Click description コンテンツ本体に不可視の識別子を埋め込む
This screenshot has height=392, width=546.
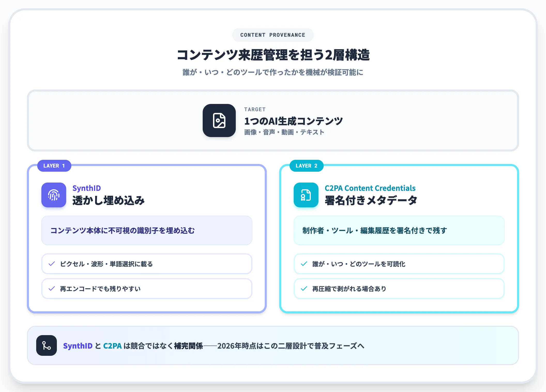pos(123,230)
